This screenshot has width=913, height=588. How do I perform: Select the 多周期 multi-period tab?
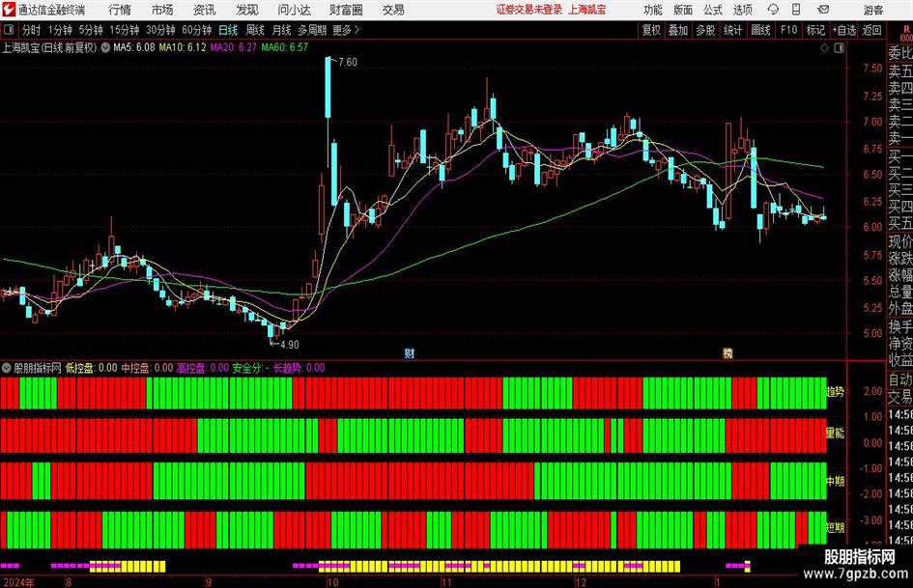[x=312, y=30]
